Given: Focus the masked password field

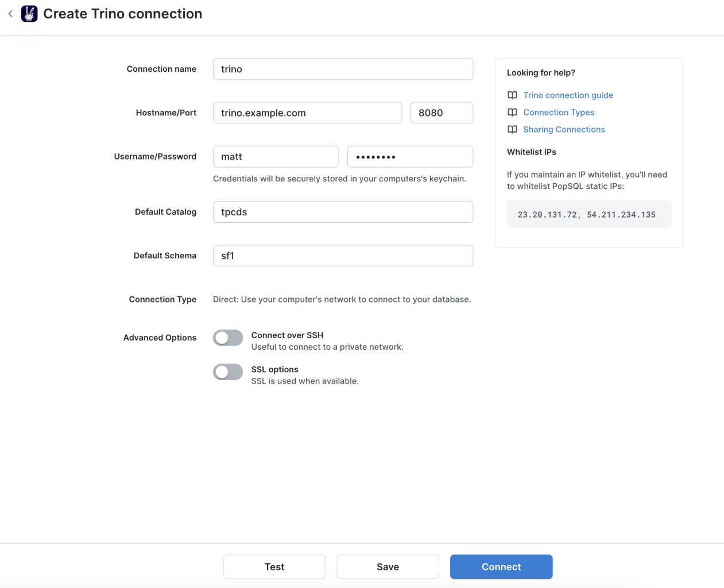Looking at the screenshot, I should (410, 157).
